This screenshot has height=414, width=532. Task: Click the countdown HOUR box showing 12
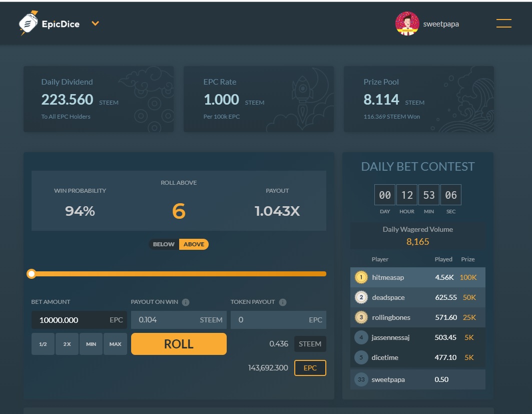pos(407,195)
